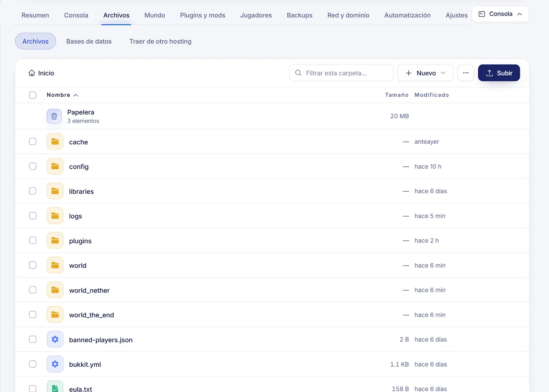Switch to the Resumen tab
The image size is (549, 392).
pos(35,15)
